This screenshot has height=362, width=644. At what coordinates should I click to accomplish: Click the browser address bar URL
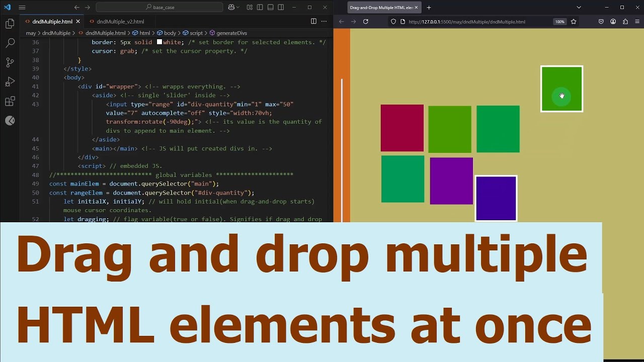click(x=467, y=22)
